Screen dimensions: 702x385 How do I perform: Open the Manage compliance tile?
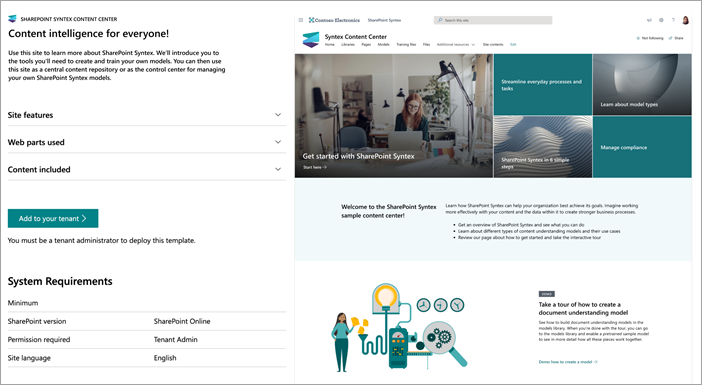click(642, 147)
